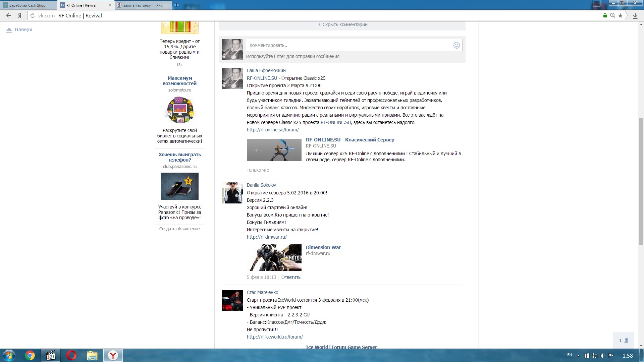Click Ответить under Danila Sokolov's comment

[x=290, y=277]
